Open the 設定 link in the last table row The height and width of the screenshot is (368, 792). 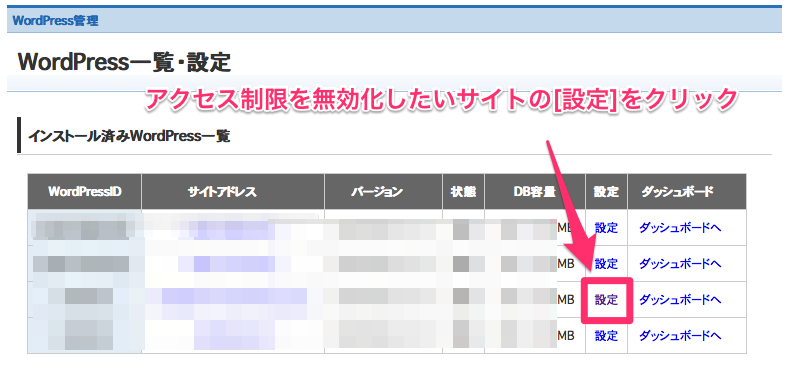606,336
